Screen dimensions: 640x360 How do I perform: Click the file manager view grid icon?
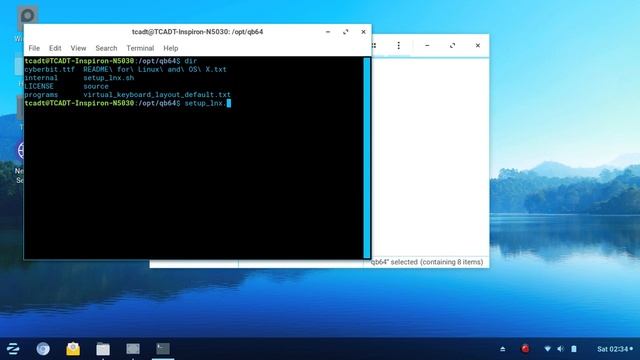pyautogui.click(x=374, y=46)
